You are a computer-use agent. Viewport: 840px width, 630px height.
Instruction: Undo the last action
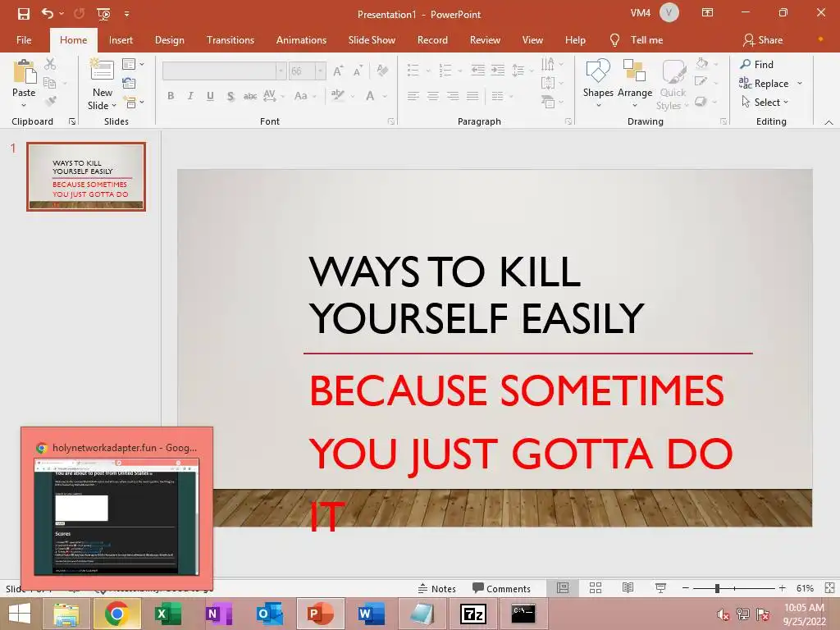[x=48, y=14]
